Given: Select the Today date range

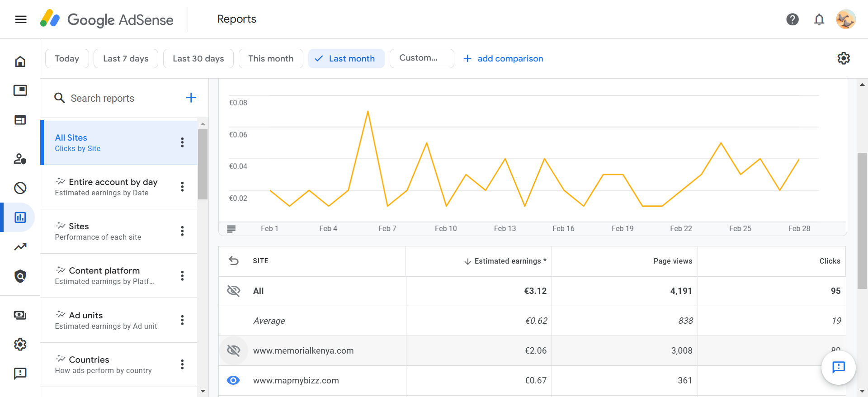Looking at the screenshot, I should coord(67,58).
